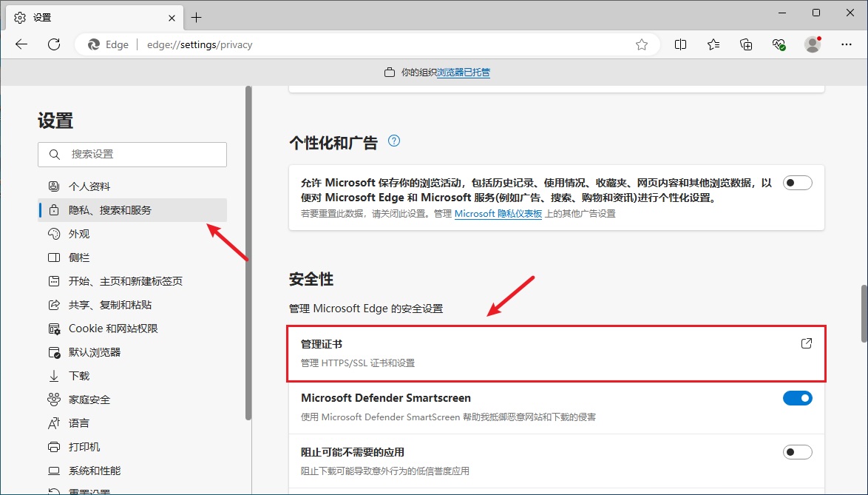Click the 安全性 heading text
Screen dimensions: 868x495
point(311,279)
